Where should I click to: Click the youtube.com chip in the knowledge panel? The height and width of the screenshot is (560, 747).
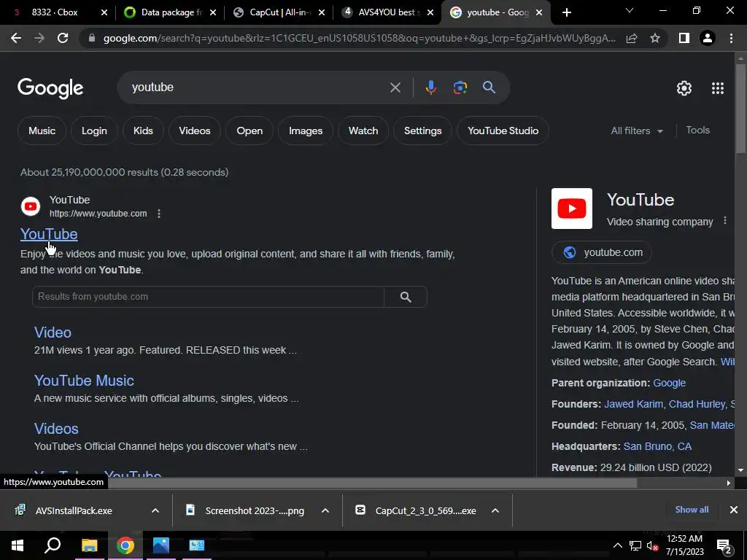[x=601, y=252]
